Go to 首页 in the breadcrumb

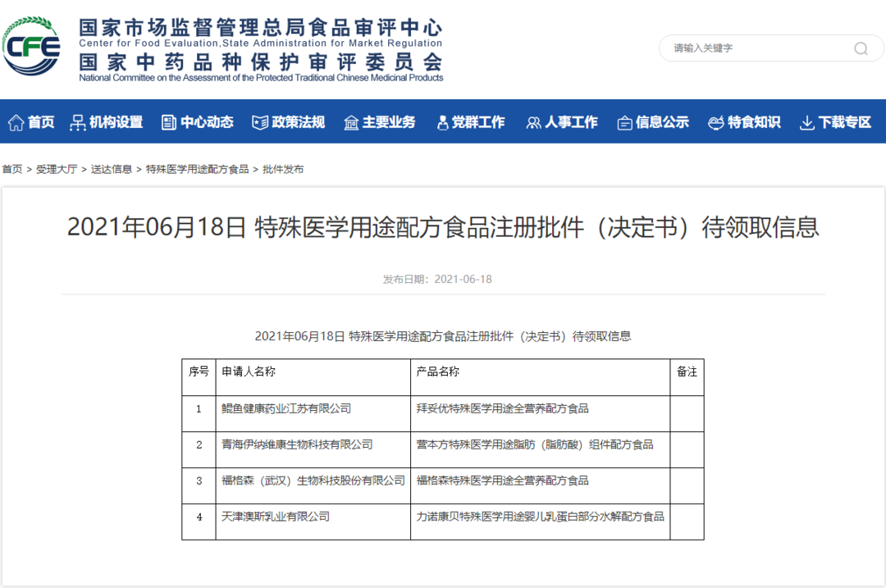pos(12,170)
